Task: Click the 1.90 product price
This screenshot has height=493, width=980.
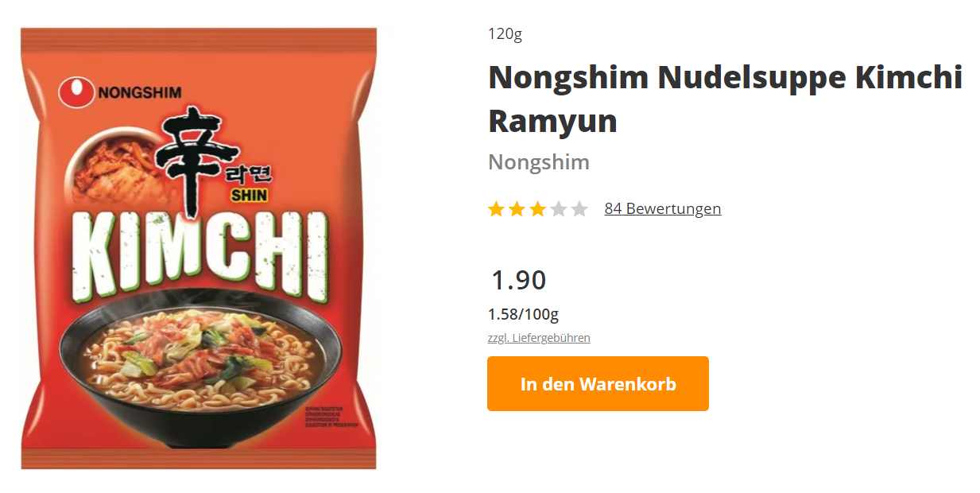Action: click(x=518, y=281)
